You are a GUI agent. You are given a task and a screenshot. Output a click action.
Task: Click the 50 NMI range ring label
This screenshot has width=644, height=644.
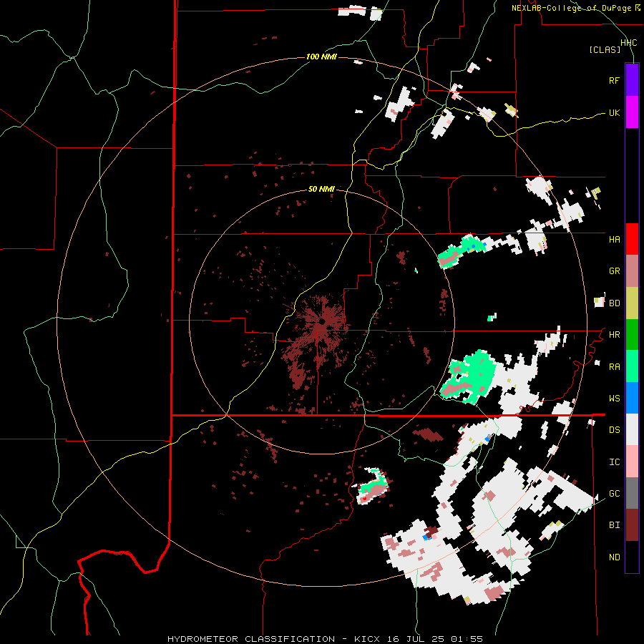(321, 189)
